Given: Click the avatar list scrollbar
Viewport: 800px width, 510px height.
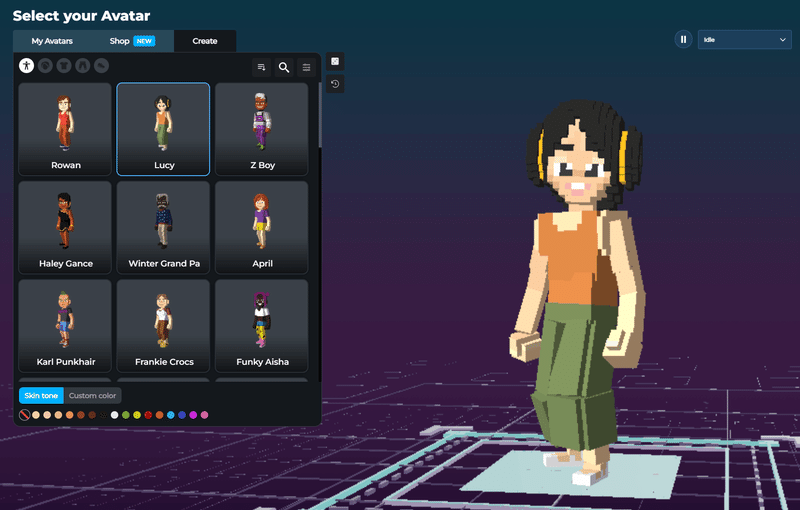Looking at the screenshot, I should point(320,115).
